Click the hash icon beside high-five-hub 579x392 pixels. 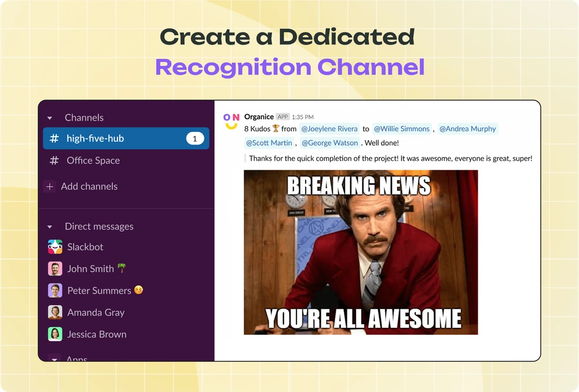(54, 138)
